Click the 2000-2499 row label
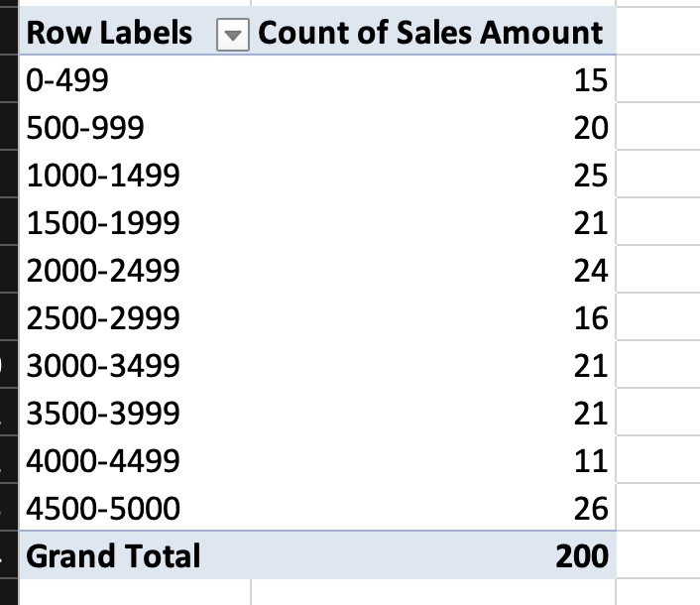 (x=103, y=271)
